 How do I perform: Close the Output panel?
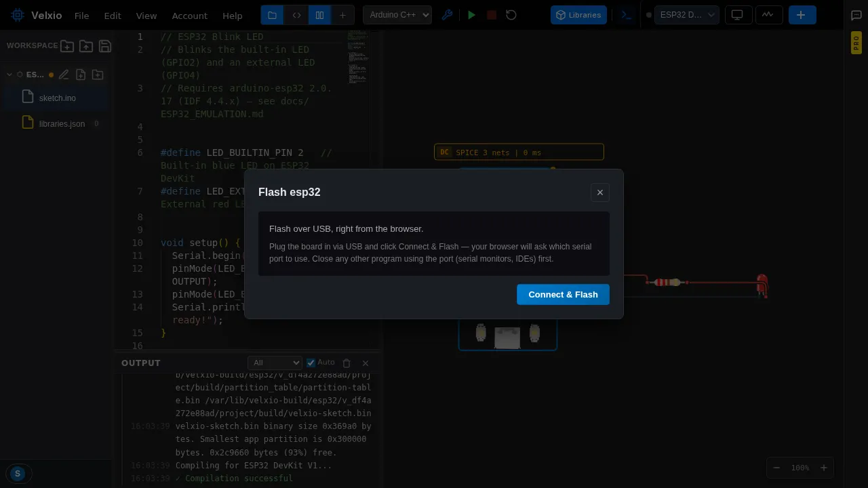click(366, 363)
